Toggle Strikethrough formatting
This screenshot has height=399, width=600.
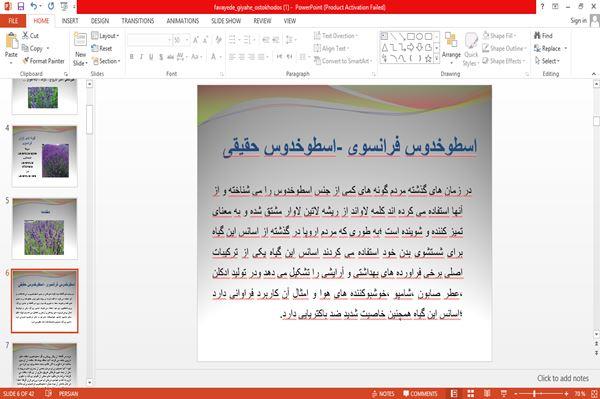[x=170, y=57]
